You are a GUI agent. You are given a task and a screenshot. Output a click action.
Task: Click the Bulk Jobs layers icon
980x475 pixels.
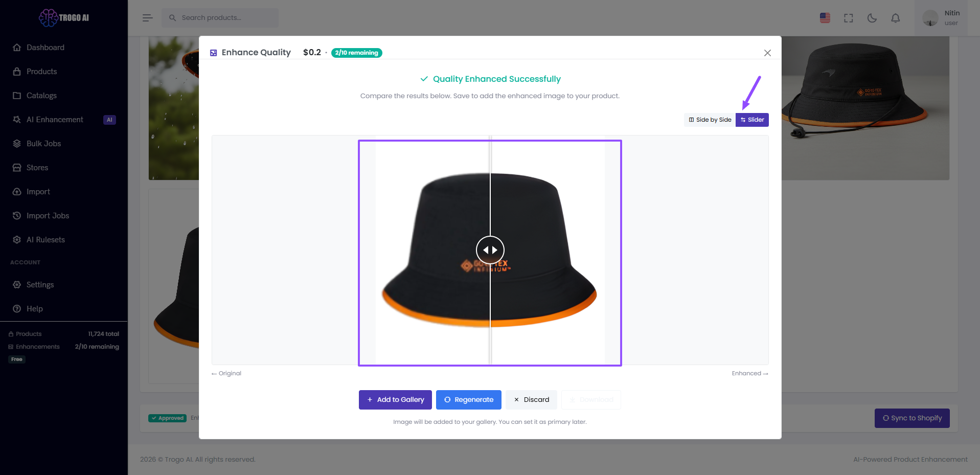pyautogui.click(x=17, y=144)
